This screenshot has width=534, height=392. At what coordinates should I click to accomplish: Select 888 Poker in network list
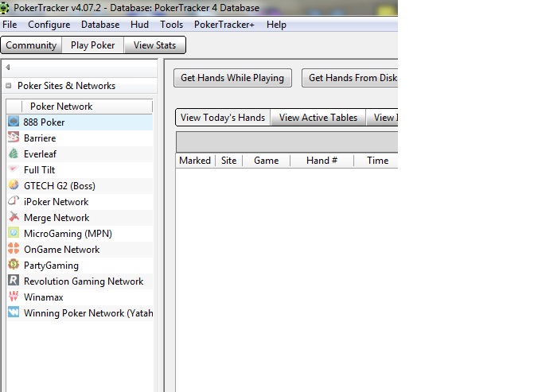pos(80,122)
